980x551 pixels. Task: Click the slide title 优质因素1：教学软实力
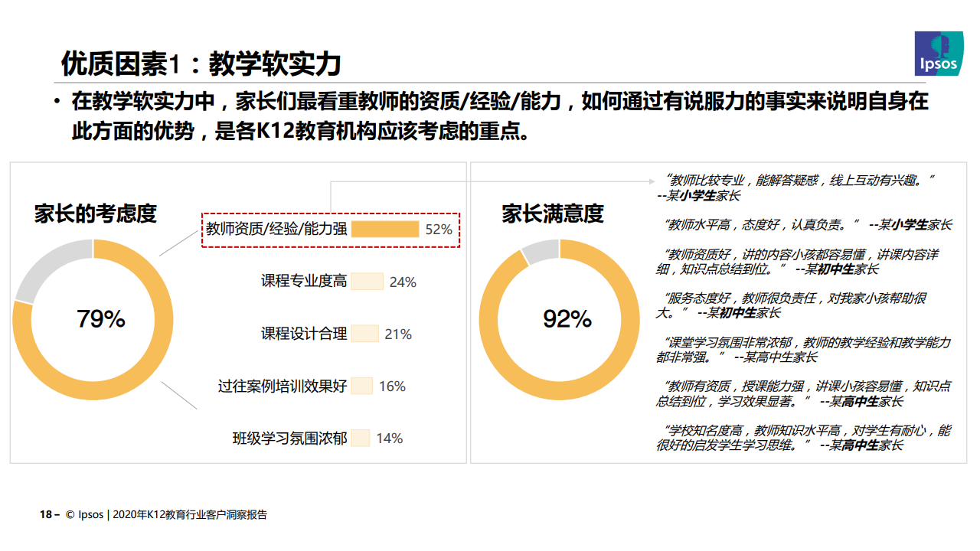pyautogui.click(x=201, y=64)
